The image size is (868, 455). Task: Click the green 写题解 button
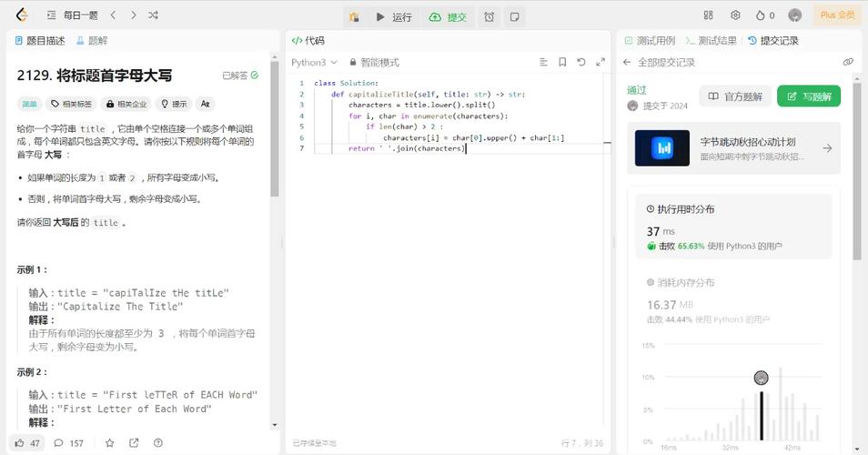(x=809, y=96)
